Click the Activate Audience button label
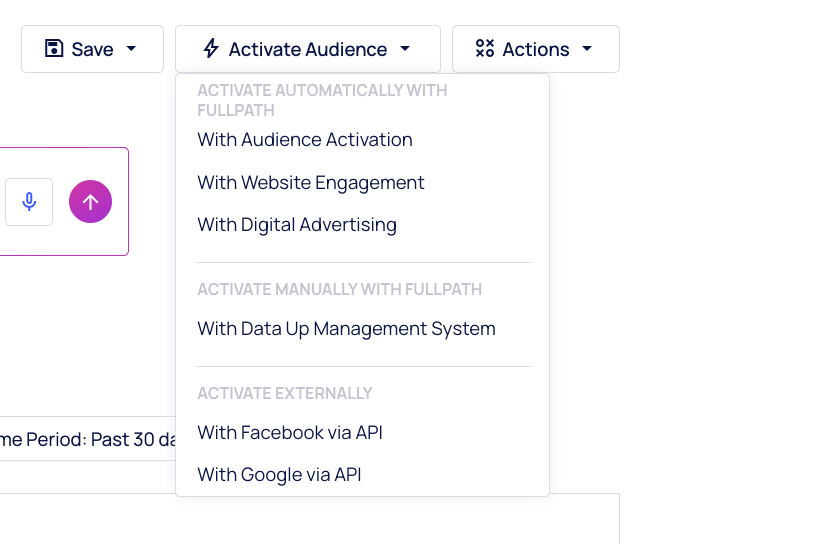The height and width of the screenshot is (544, 830). click(307, 49)
